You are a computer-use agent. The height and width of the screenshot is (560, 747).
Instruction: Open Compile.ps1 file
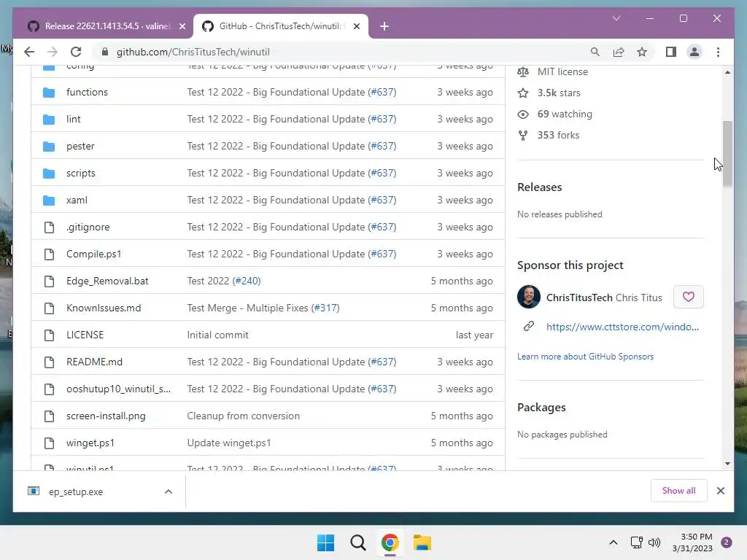pyautogui.click(x=94, y=254)
